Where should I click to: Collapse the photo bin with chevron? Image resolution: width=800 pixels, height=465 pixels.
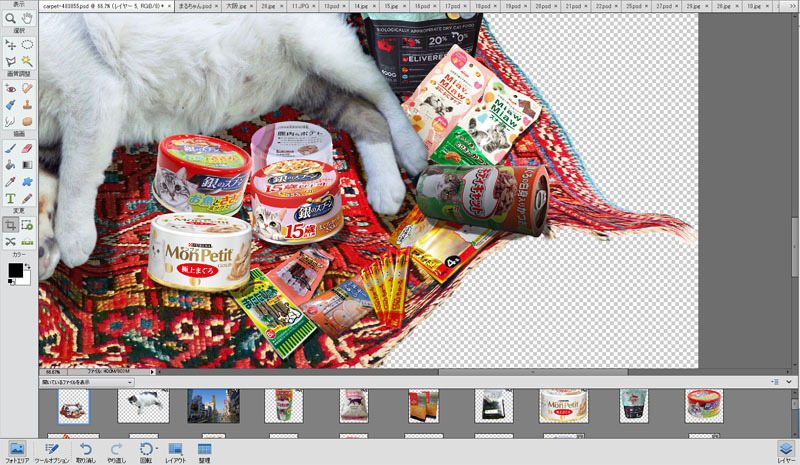coord(789,382)
